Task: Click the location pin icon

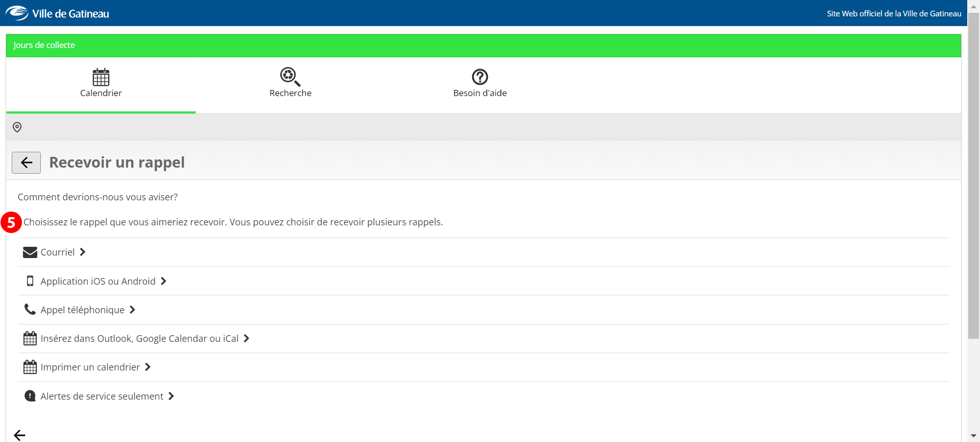Action: [17, 127]
